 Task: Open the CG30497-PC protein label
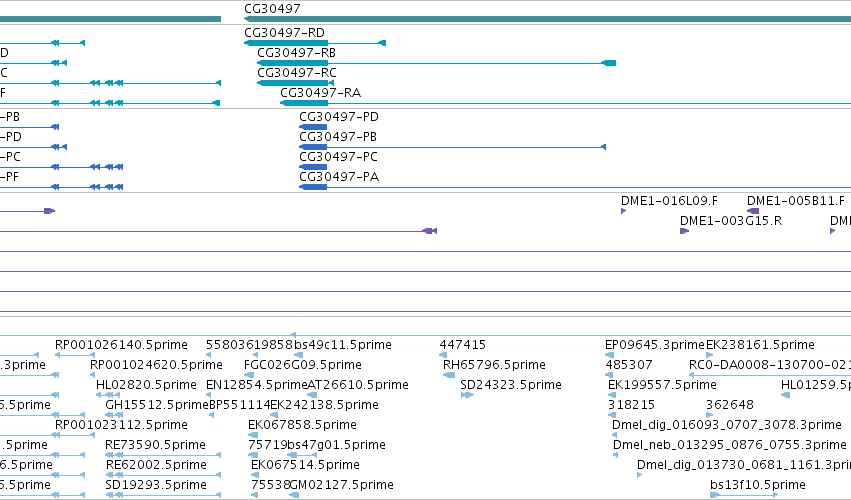[x=338, y=157]
